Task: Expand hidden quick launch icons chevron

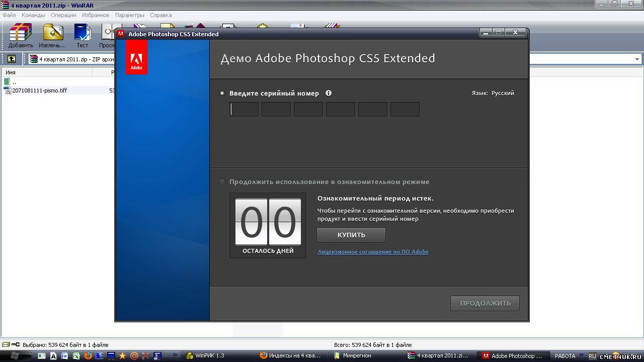Action: [x=175, y=355]
